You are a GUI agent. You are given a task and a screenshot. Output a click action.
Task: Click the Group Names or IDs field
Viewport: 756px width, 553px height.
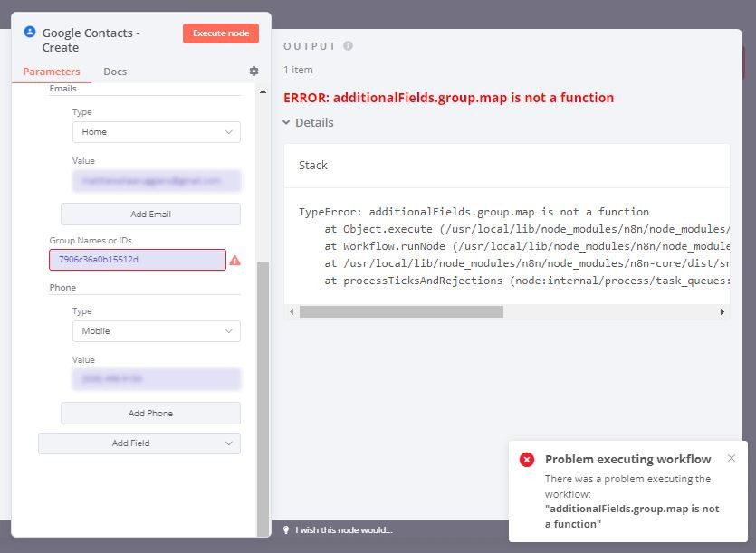137,260
